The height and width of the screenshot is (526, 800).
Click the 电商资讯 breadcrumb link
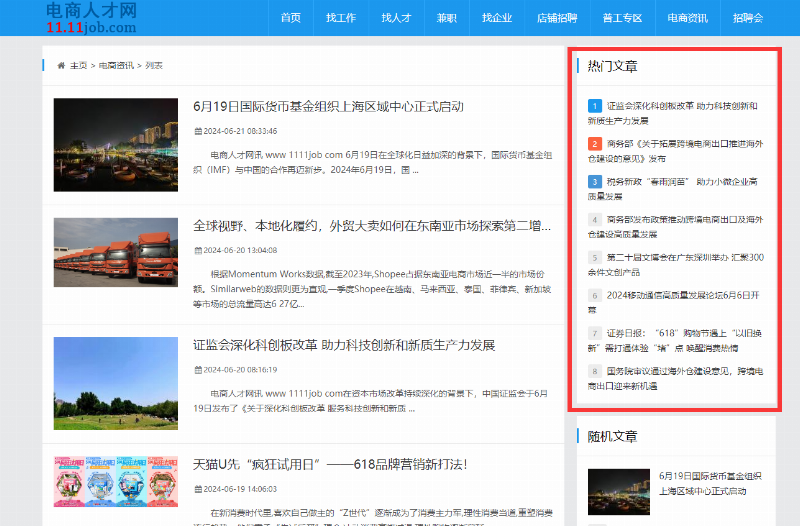click(116, 65)
